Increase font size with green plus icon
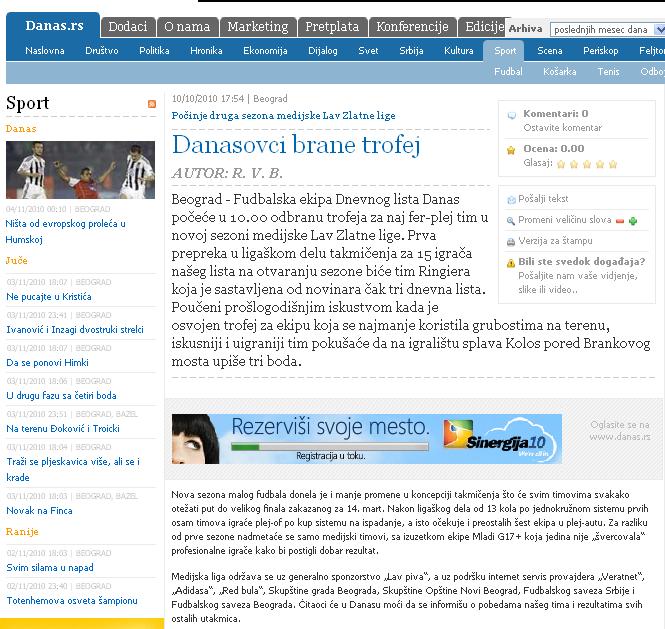The width and height of the screenshot is (665, 629). click(633, 221)
